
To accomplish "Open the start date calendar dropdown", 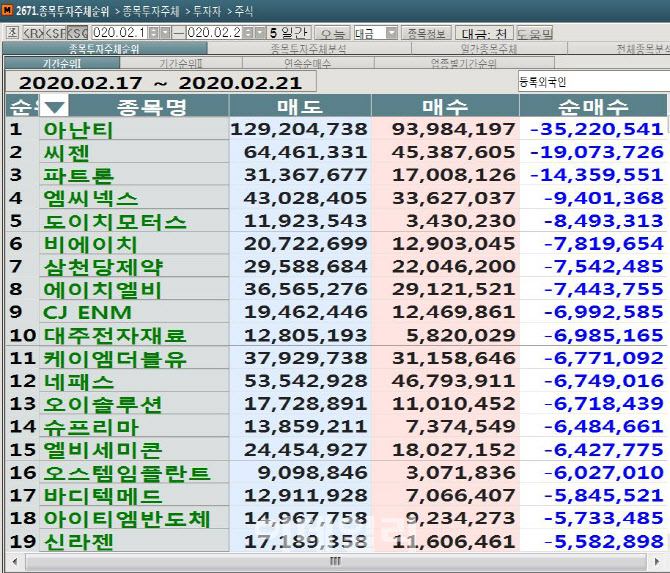I will (165, 33).
